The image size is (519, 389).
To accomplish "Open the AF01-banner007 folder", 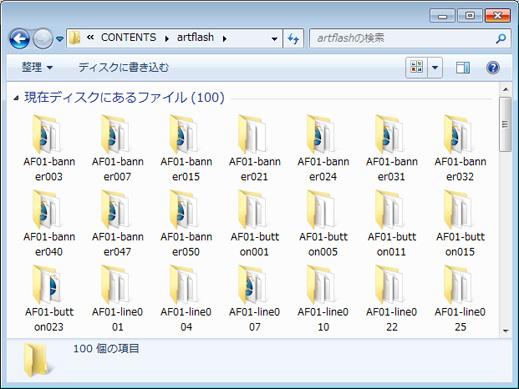I will [117, 148].
